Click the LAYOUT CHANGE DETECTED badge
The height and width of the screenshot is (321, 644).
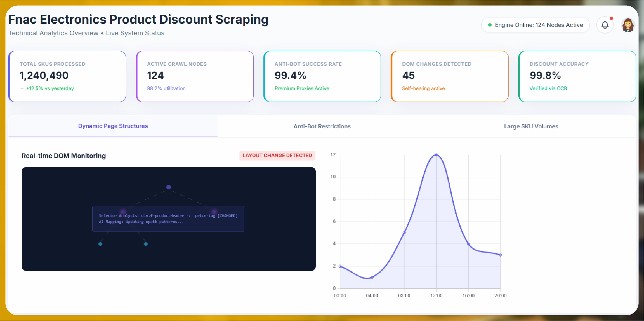[277, 155]
